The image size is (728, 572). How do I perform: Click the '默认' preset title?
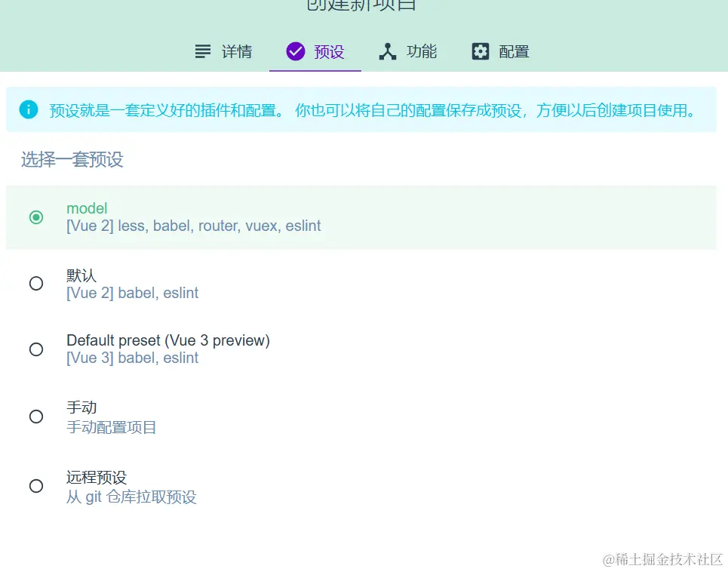pos(81,275)
